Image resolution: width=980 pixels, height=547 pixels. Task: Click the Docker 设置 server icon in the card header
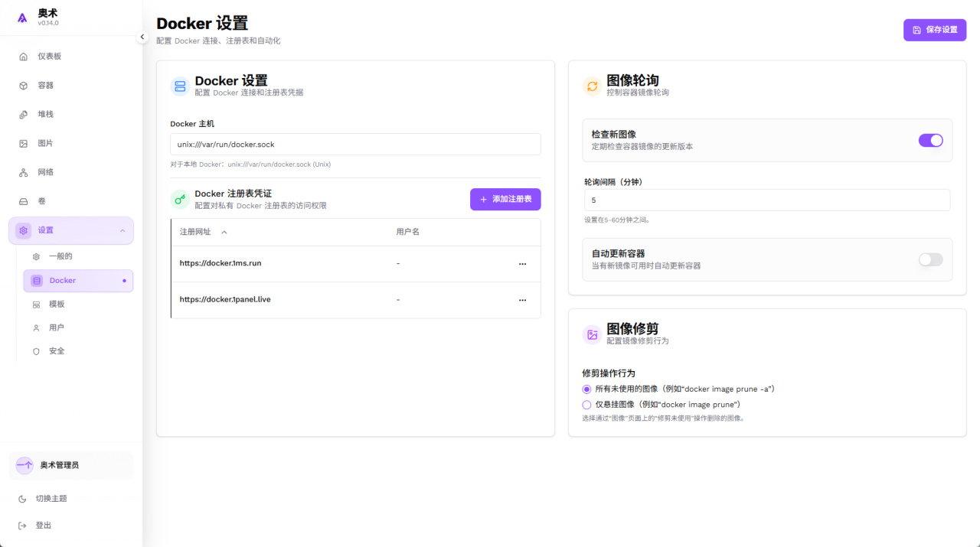point(180,86)
